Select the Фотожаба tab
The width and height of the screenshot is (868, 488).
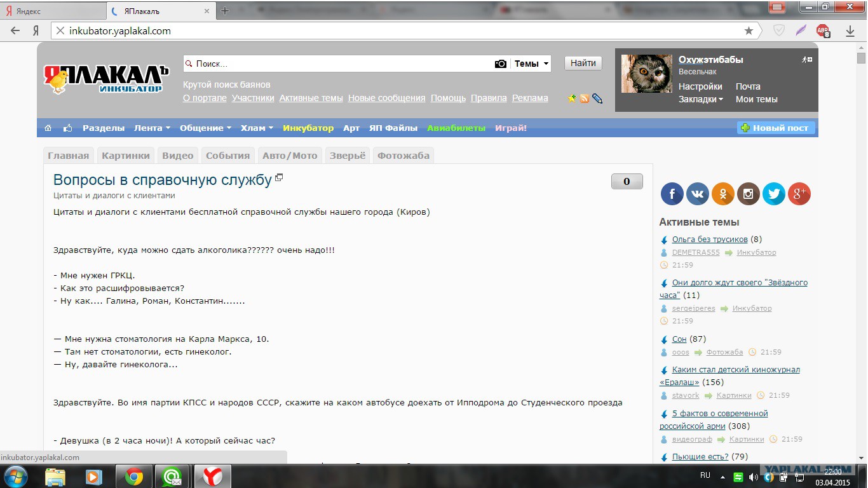403,156
